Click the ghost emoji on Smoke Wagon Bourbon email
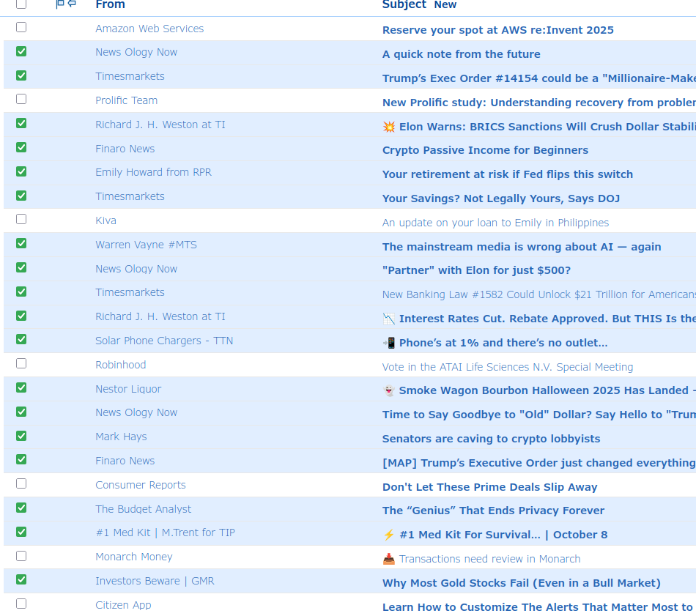Image resolution: width=696 pixels, height=616 pixels. tap(389, 390)
